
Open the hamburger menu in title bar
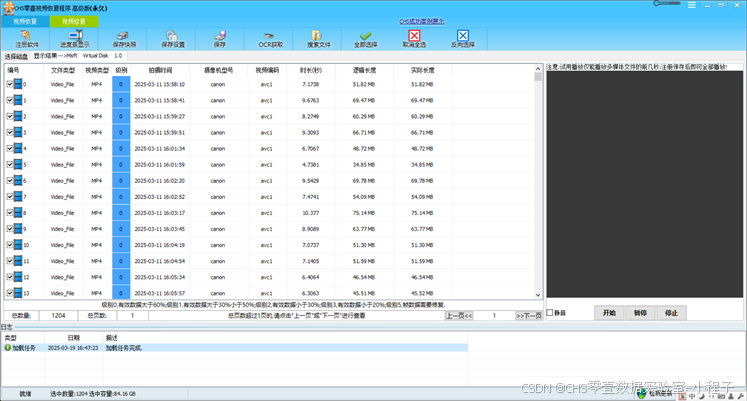coord(692,5)
